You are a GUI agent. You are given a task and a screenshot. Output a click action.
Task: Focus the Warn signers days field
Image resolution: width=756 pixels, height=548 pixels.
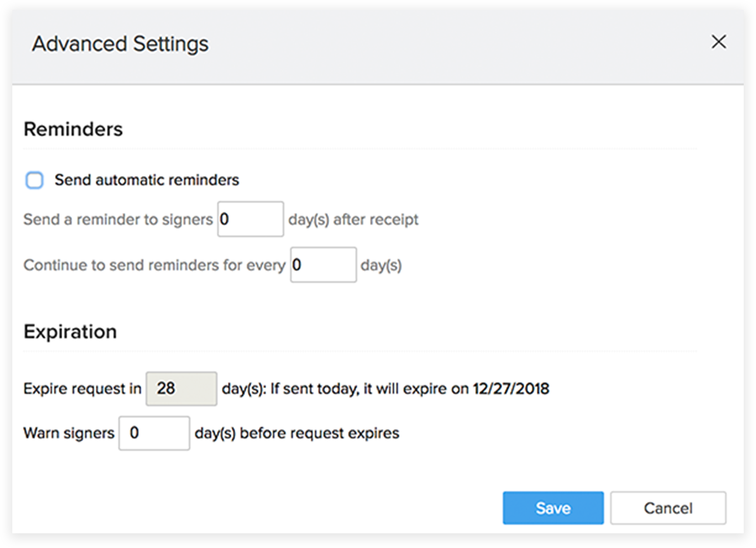click(x=154, y=433)
